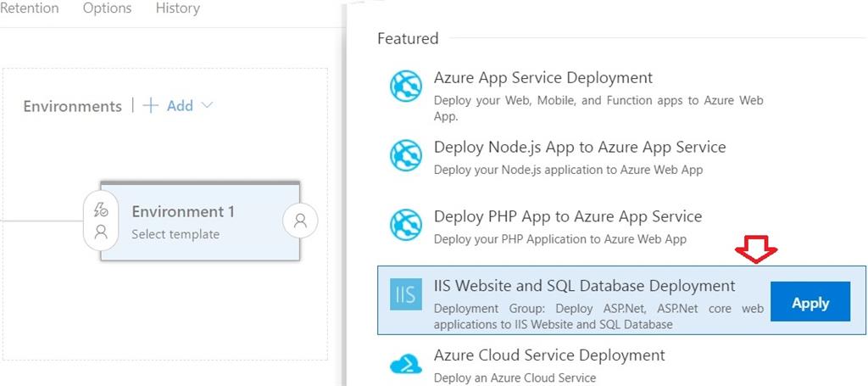Click the IIS template icon

(405, 295)
